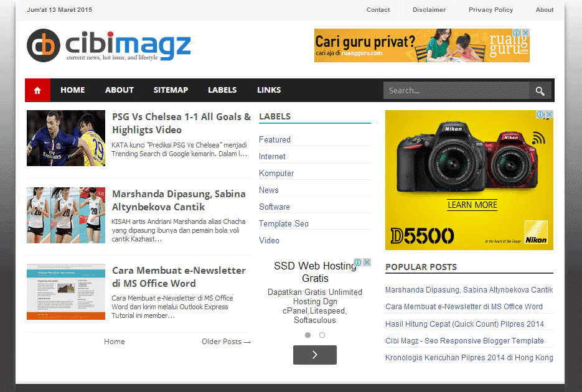
Task: Open SSD Web Hosting Gratis ad title
Action: pyautogui.click(x=315, y=272)
